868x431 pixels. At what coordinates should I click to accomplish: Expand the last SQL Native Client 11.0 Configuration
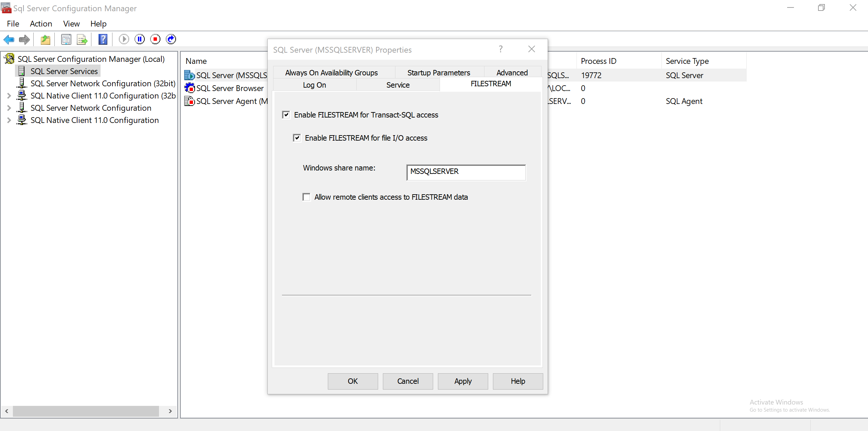click(9, 121)
